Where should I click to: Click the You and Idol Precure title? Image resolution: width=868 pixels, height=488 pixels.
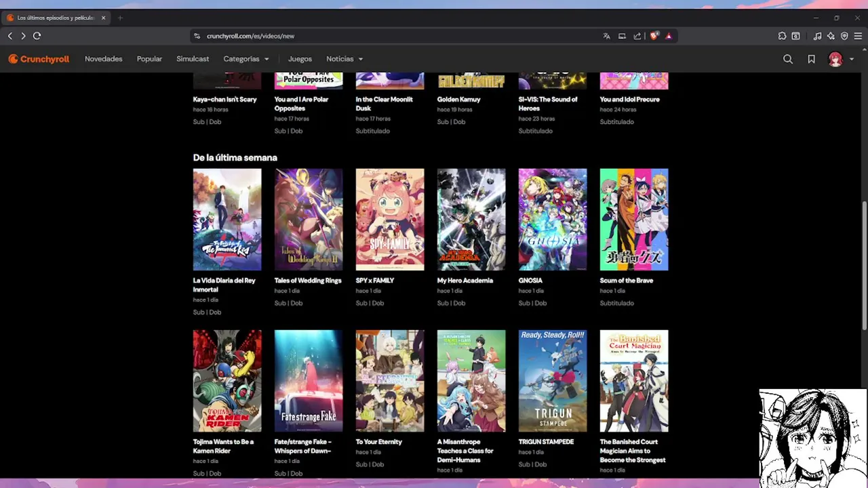pyautogui.click(x=629, y=100)
